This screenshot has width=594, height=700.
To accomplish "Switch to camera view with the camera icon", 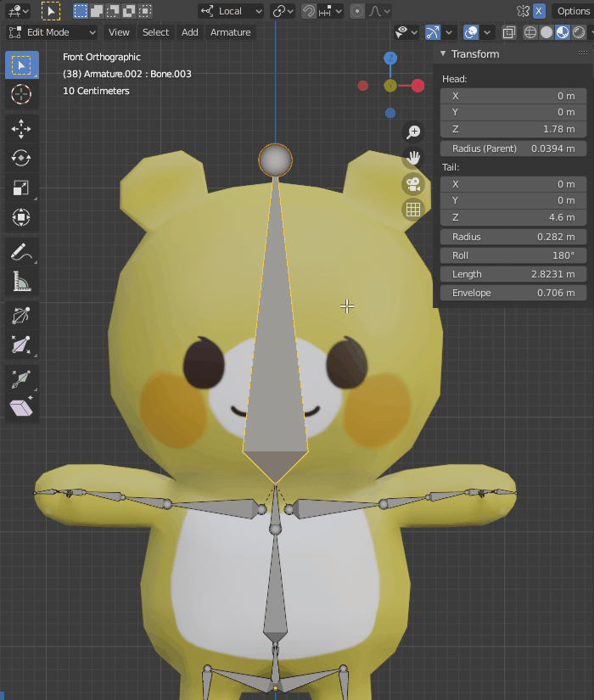I will [x=413, y=184].
